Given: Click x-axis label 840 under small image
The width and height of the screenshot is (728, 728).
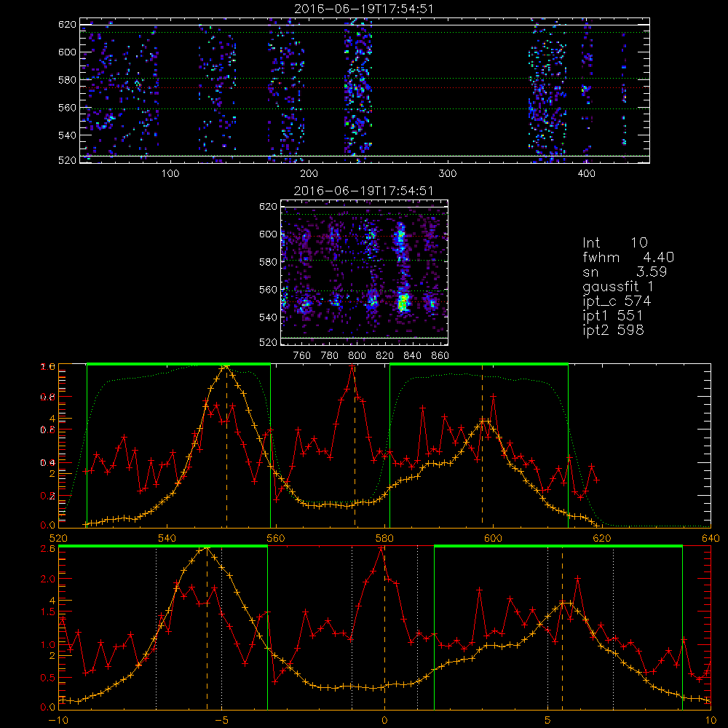Looking at the screenshot, I should coord(412,356).
